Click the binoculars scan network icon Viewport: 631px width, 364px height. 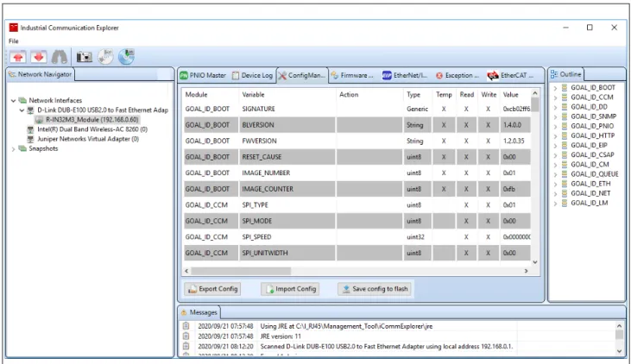pos(60,57)
